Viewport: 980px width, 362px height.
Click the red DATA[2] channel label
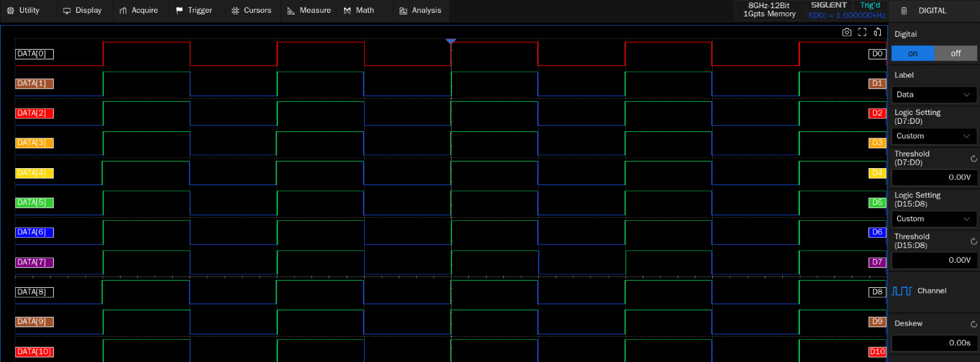[x=34, y=113]
